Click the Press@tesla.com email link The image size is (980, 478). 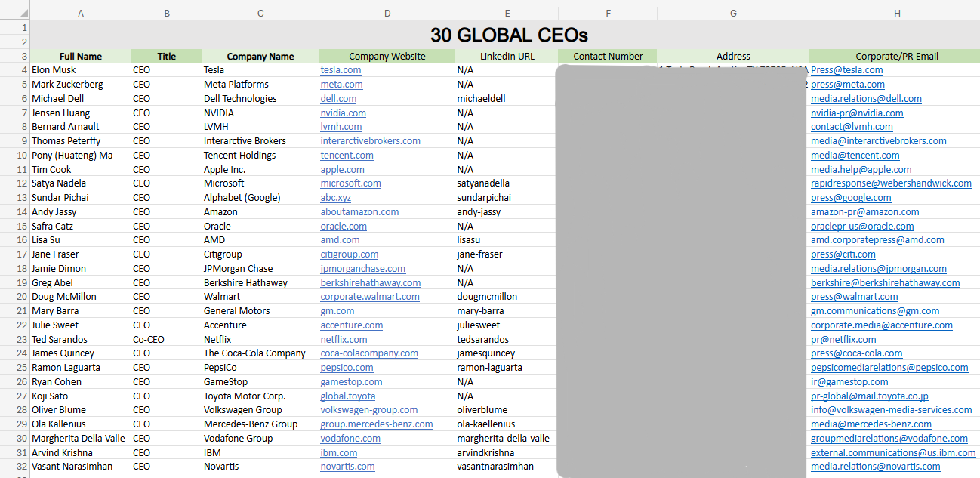846,69
